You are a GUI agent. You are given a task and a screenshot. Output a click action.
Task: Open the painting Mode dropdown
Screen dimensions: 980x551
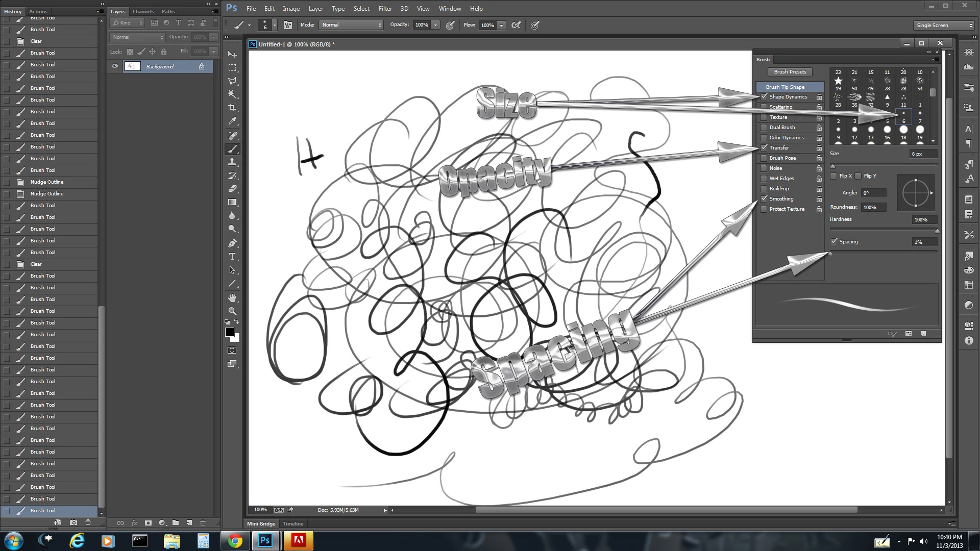351,25
